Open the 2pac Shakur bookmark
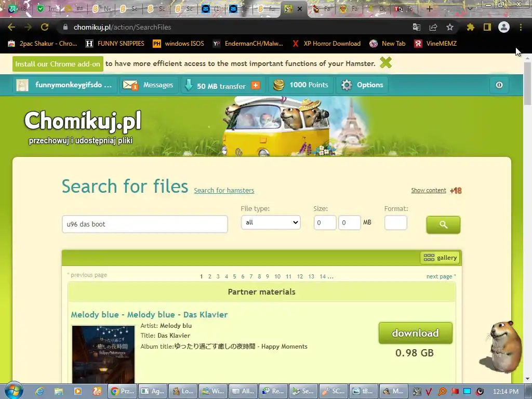This screenshot has height=399, width=532. [43, 44]
